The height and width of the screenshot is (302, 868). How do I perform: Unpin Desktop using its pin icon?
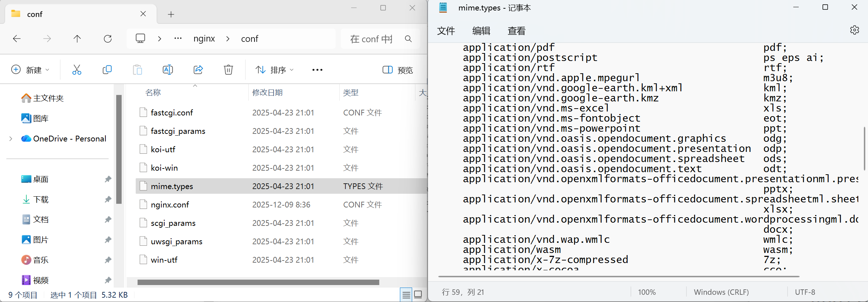point(108,179)
